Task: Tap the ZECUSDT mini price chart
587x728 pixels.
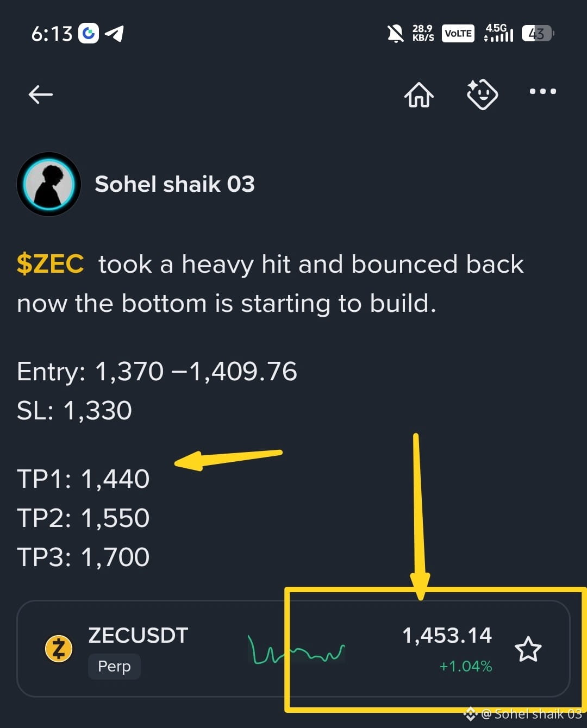Action: tap(296, 649)
